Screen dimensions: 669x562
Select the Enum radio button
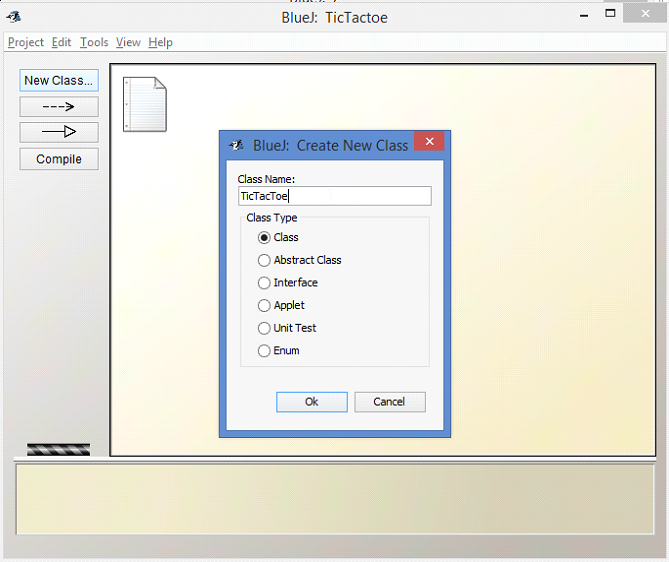264,350
